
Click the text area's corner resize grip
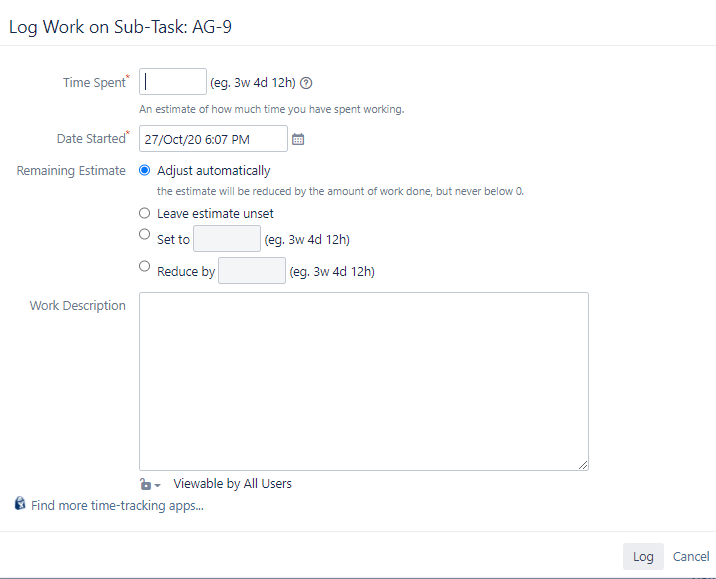point(583,465)
